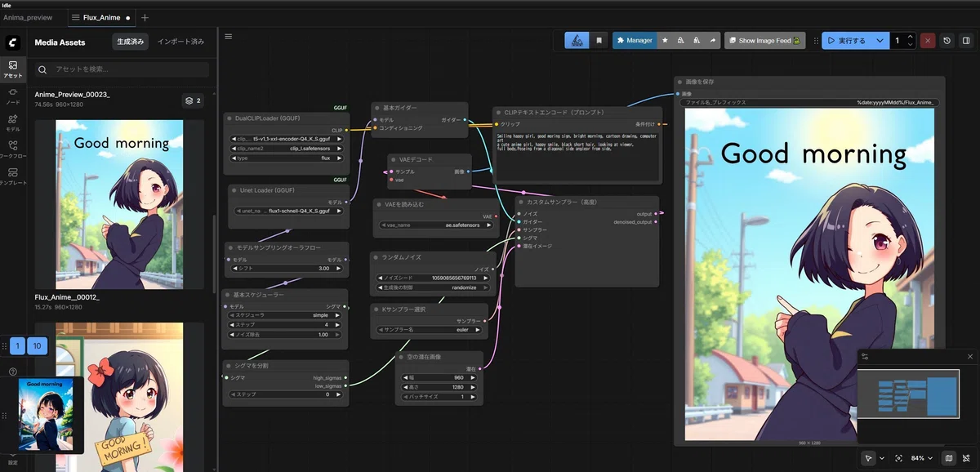Open the queue history clock icon
980x472 pixels.
(947, 40)
